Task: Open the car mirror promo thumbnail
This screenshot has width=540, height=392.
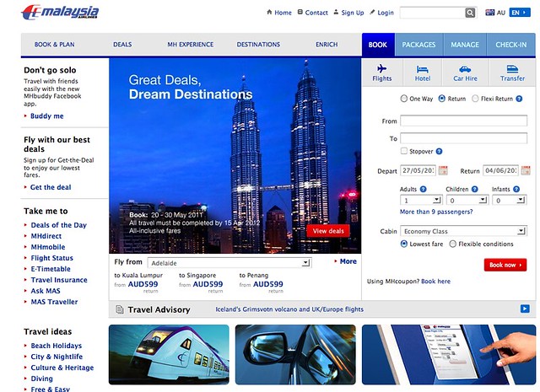Action: [x=295, y=355]
